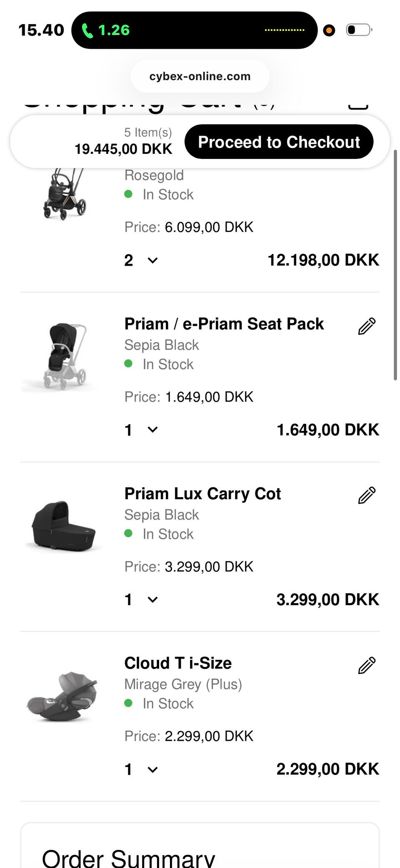Screen dimensions: 400x868
Task: Tap the 15.40 clock in status bar
Action: click(x=41, y=30)
